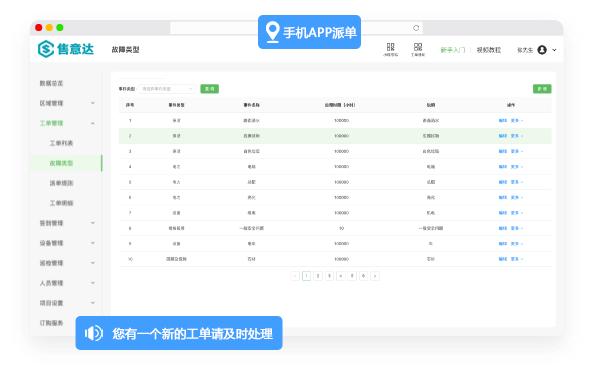Select page 6 in pagination
This screenshot has width=594, height=376.
(363, 276)
